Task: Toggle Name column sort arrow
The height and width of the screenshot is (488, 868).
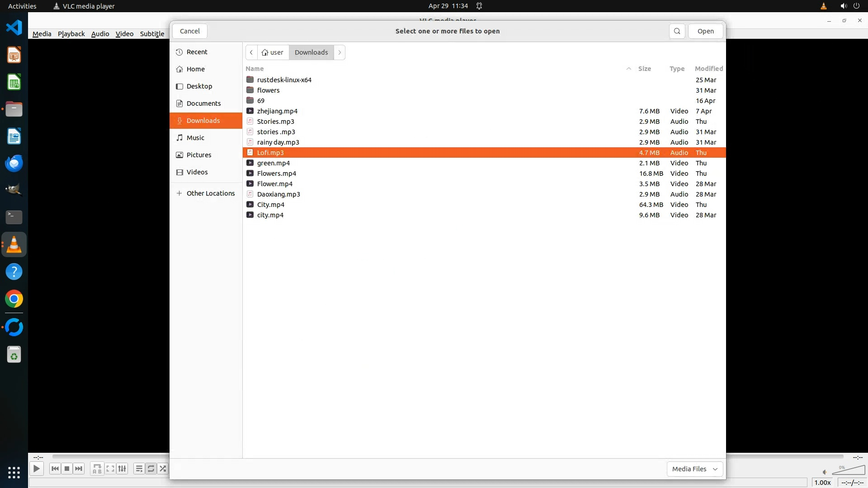Action: point(628,69)
